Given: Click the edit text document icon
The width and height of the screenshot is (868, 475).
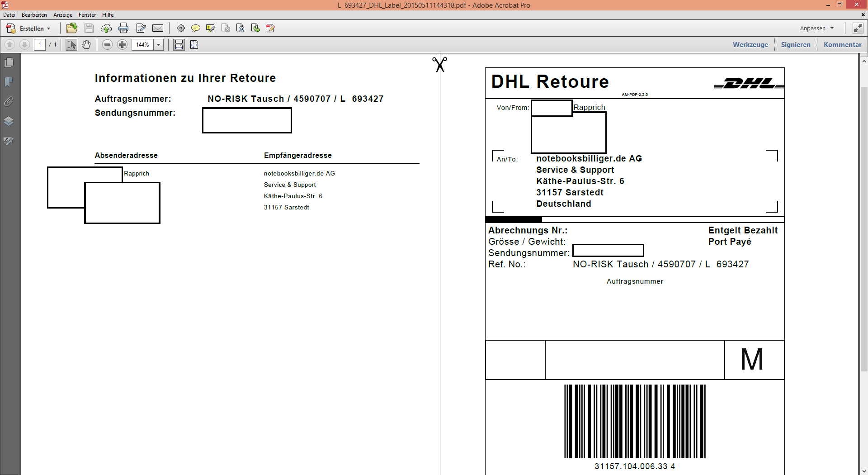Looking at the screenshot, I should click(141, 28).
